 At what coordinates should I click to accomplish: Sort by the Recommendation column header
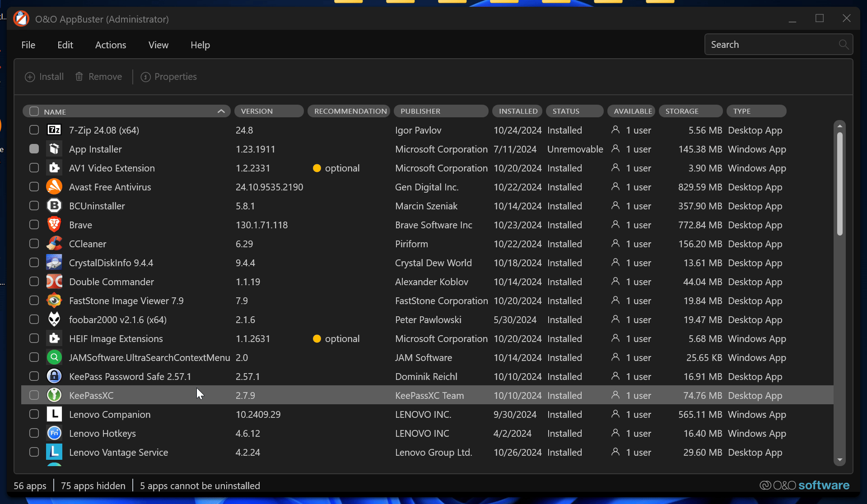(349, 111)
